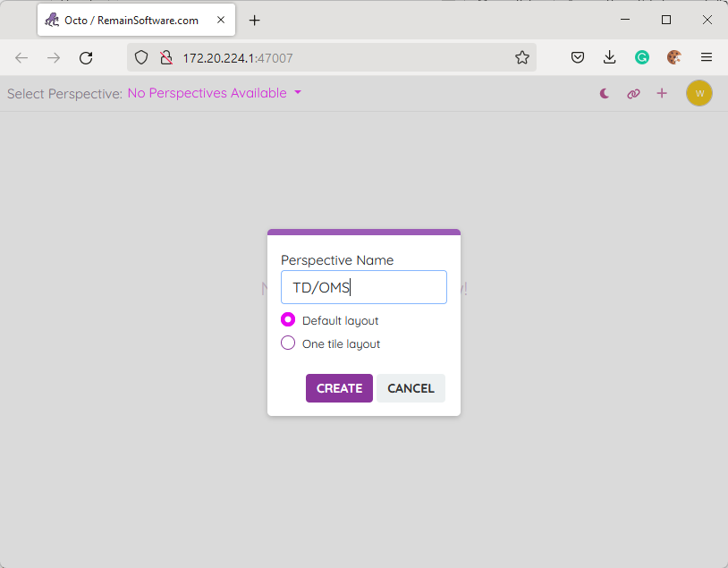Viewport: 728px width, 568px height.
Task: Click the Perspective Name text field
Action: (x=363, y=287)
